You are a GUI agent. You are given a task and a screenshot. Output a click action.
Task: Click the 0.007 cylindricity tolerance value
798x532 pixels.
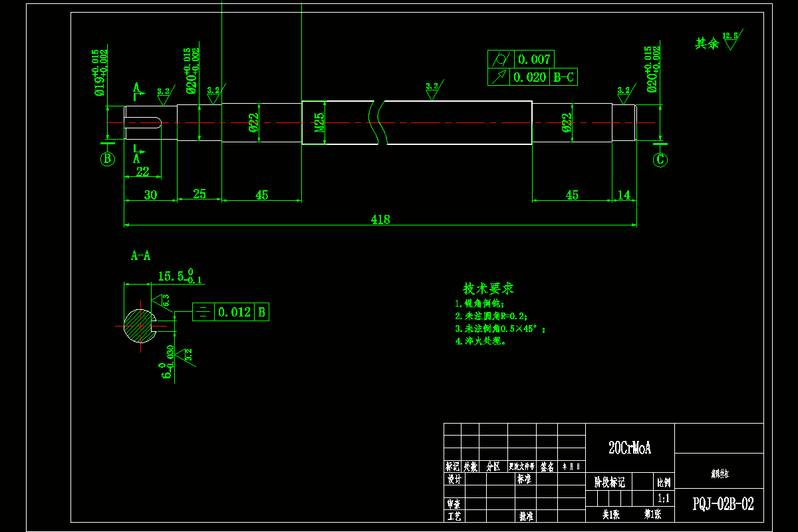[x=534, y=59]
